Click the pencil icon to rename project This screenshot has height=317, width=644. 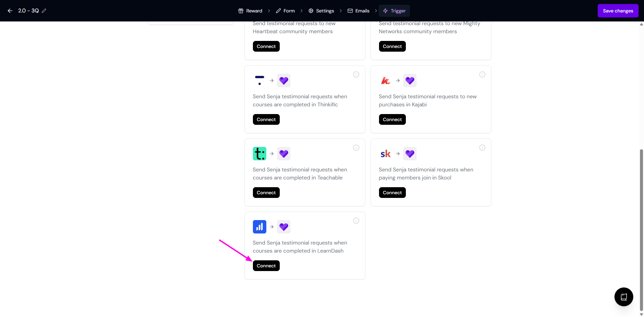click(x=44, y=11)
